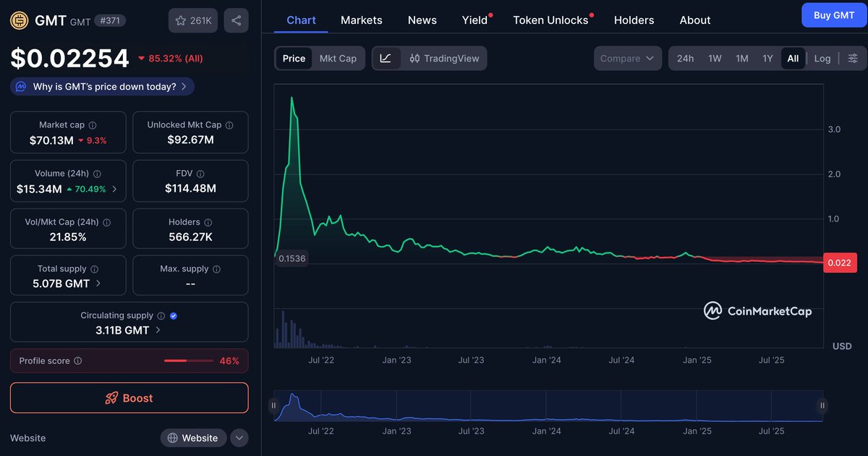Click the $92.67M unlocked market cap value

190,140
